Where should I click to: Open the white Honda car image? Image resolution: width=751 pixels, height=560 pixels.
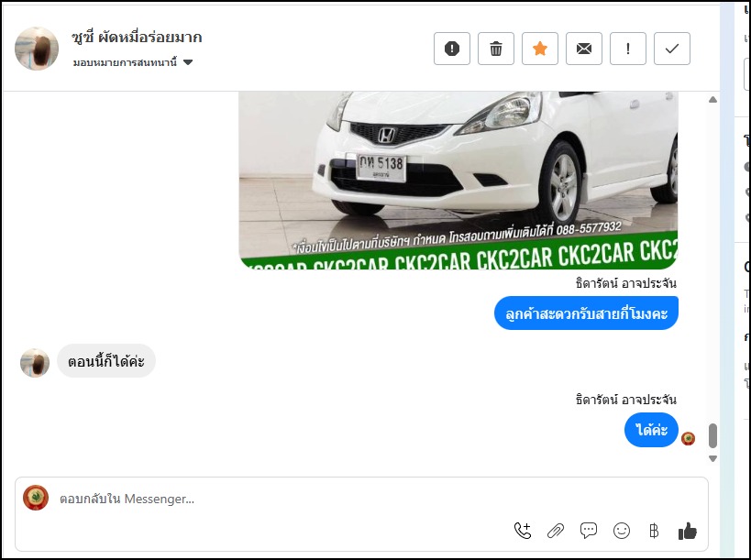tap(458, 181)
